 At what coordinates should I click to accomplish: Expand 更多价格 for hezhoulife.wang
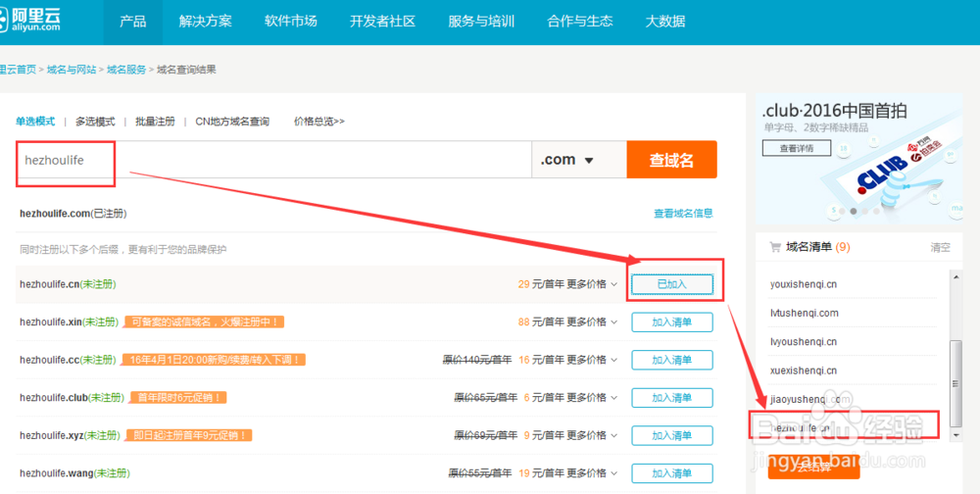pyautogui.click(x=592, y=473)
